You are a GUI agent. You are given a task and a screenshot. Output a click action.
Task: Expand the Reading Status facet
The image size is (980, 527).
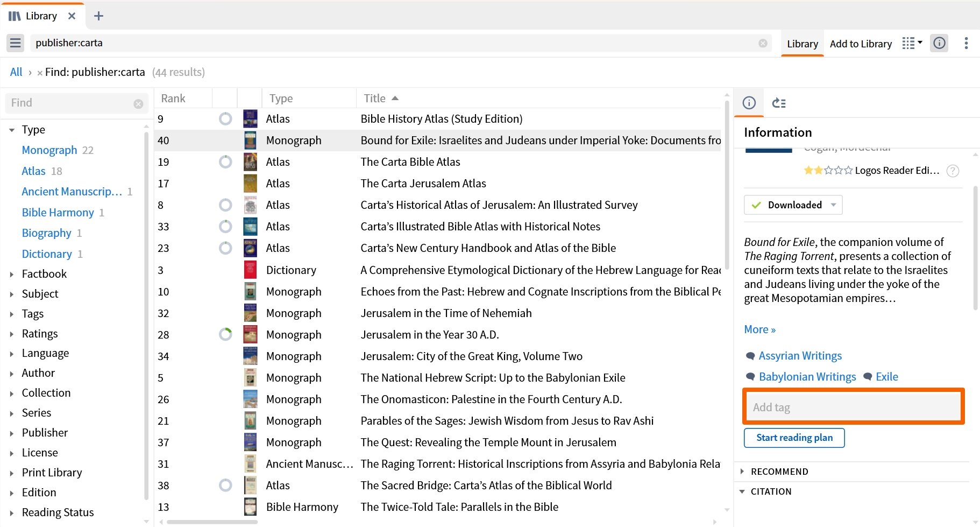tap(12, 513)
